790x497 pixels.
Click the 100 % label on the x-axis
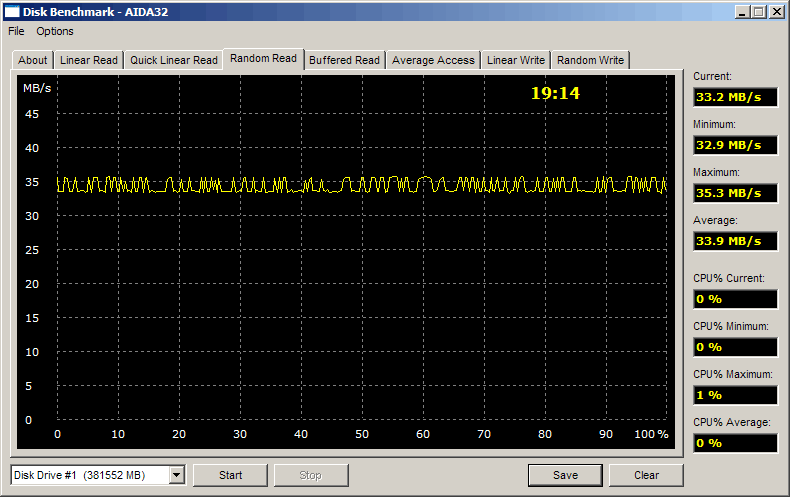pos(651,434)
